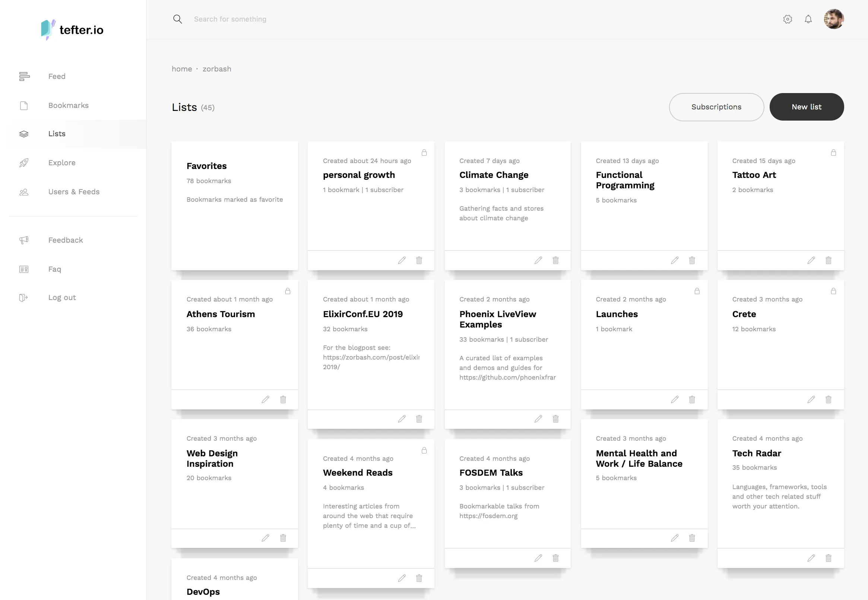This screenshot has width=868, height=600.
Task: Delete the Tattoo Art list via trash icon
Action: [828, 260]
